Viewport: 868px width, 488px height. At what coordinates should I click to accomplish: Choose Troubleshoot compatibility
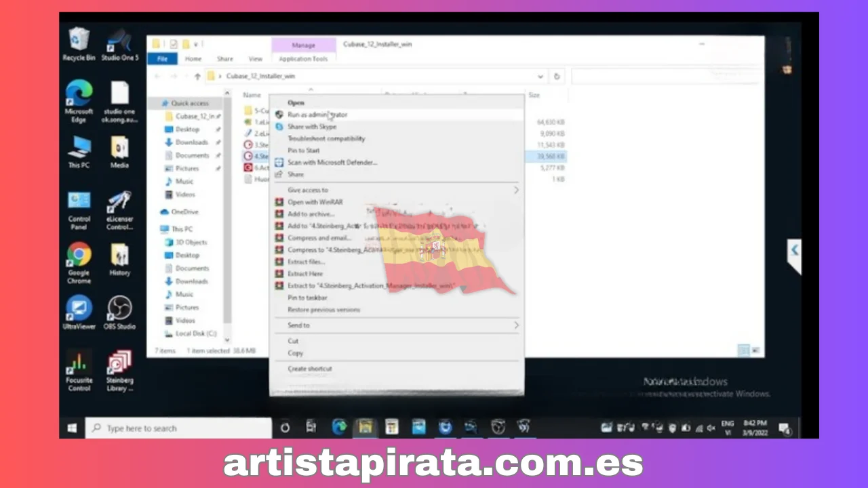tap(397, 138)
